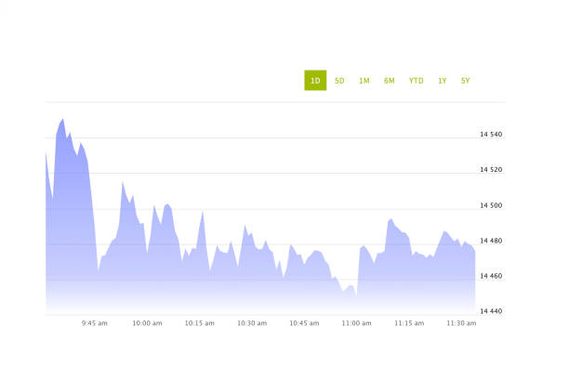This screenshot has width=569, height=392.
Task: Select the 1D time range
Action: (x=315, y=81)
